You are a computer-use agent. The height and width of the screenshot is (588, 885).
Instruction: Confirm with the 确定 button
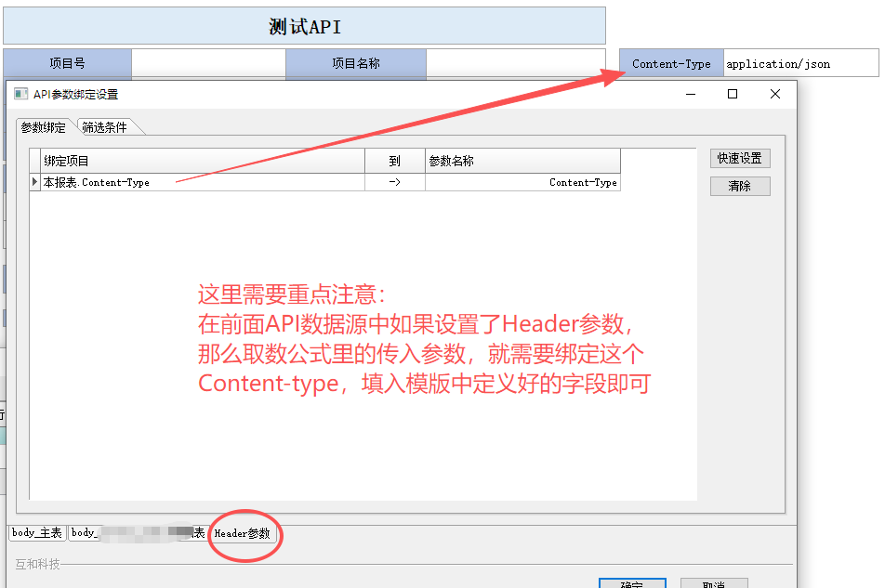click(x=631, y=584)
